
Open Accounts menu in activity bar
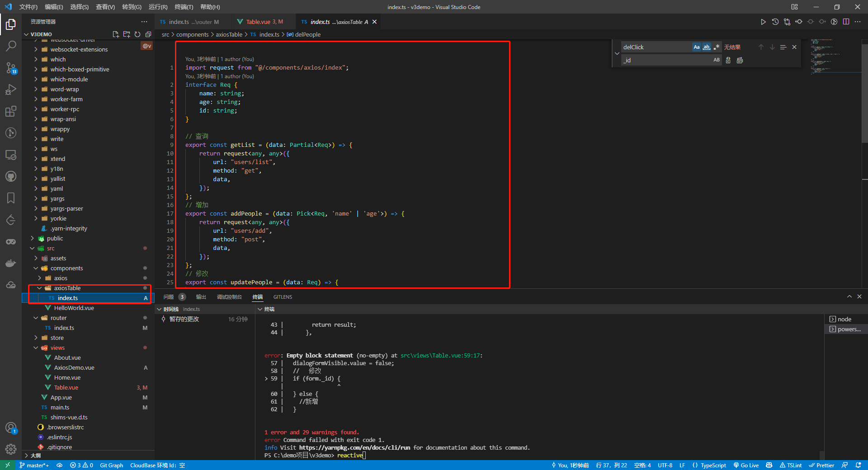pos(11,428)
